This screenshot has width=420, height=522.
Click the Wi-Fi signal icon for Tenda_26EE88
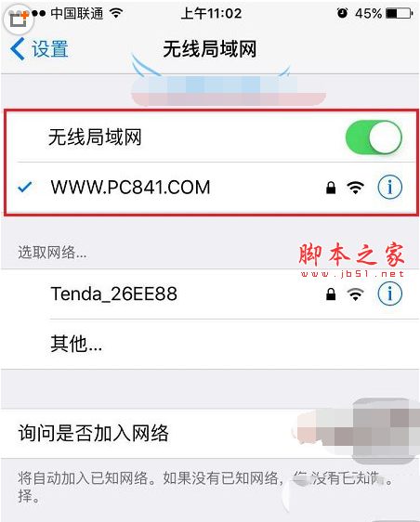tap(355, 294)
